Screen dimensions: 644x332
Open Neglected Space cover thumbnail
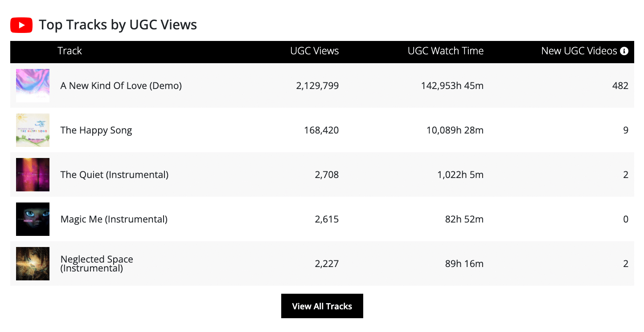[33, 263]
